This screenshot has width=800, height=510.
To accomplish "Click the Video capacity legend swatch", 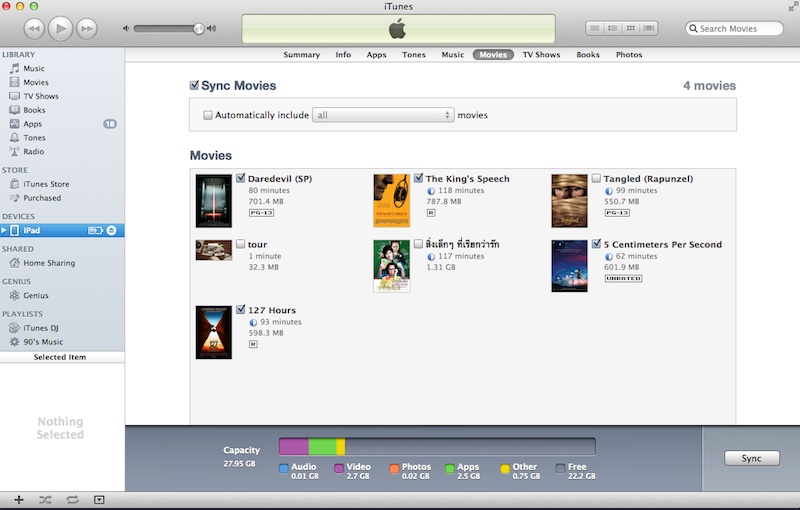I will (x=339, y=468).
